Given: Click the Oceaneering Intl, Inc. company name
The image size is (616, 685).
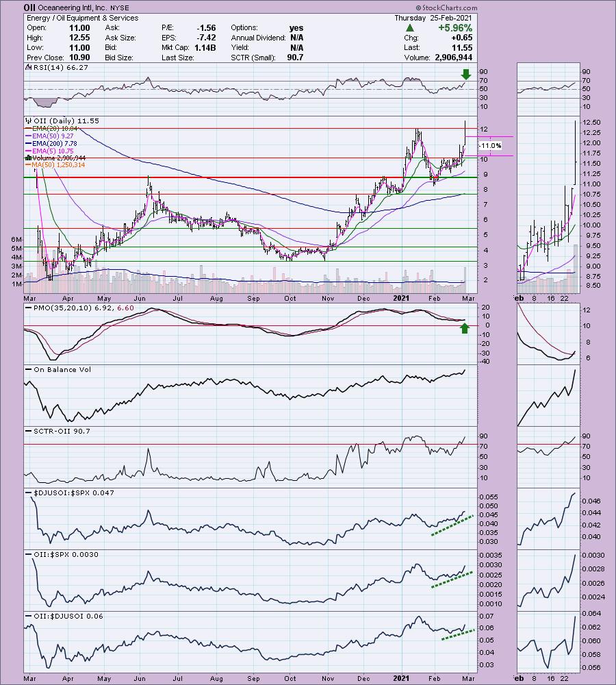Looking at the screenshot, I should click(72, 8).
